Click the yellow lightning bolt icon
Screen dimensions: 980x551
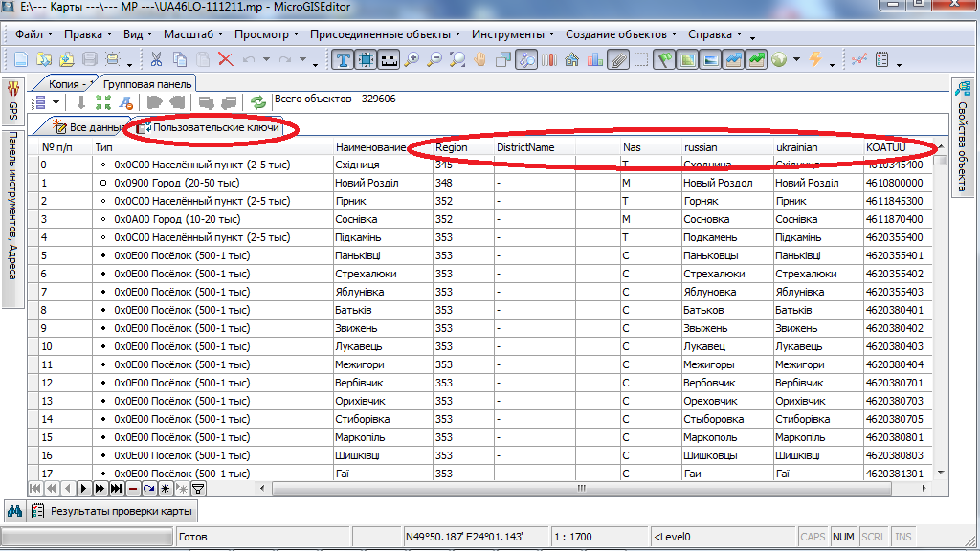point(815,59)
